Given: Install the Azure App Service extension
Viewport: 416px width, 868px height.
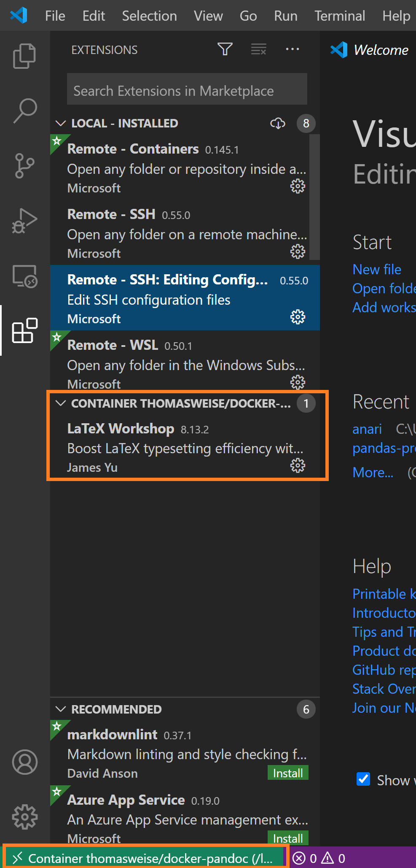Looking at the screenshot, I should coord(288,838).
